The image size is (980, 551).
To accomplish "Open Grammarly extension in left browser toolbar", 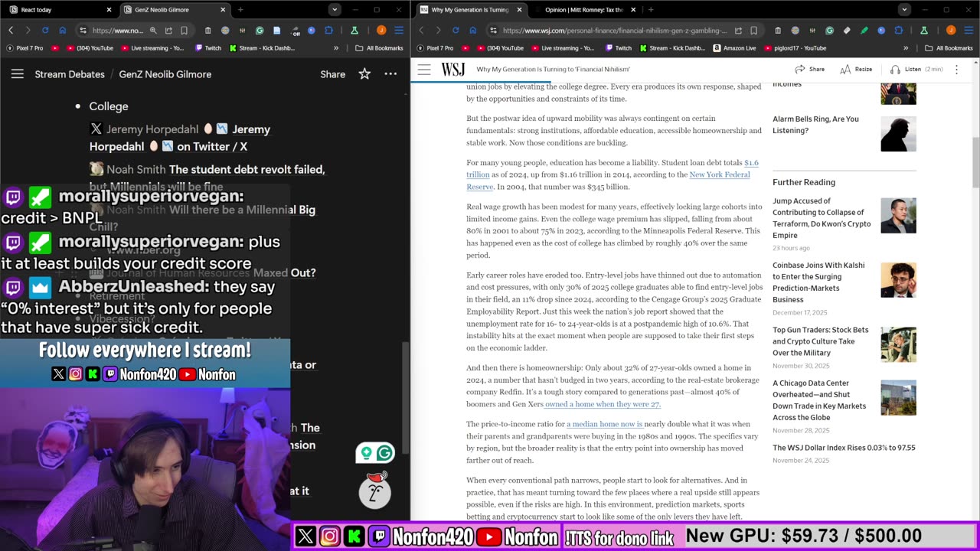I will pos(260,31).
